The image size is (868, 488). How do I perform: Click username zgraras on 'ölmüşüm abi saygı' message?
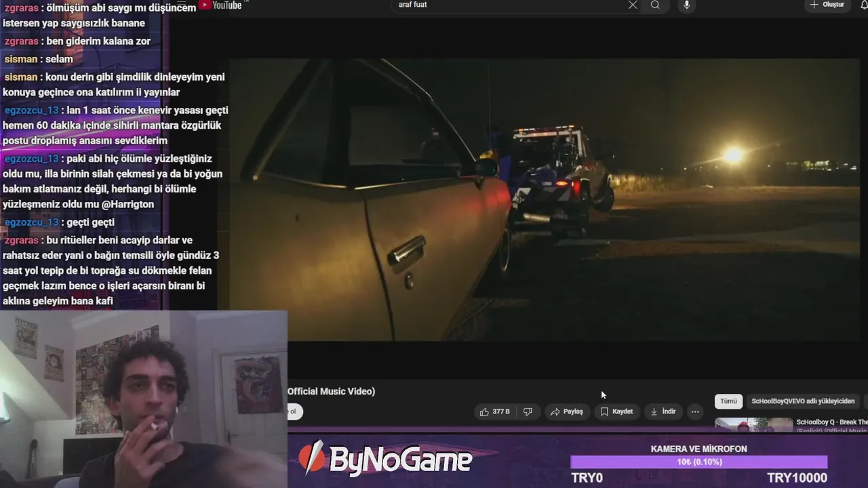coord(21,8)
